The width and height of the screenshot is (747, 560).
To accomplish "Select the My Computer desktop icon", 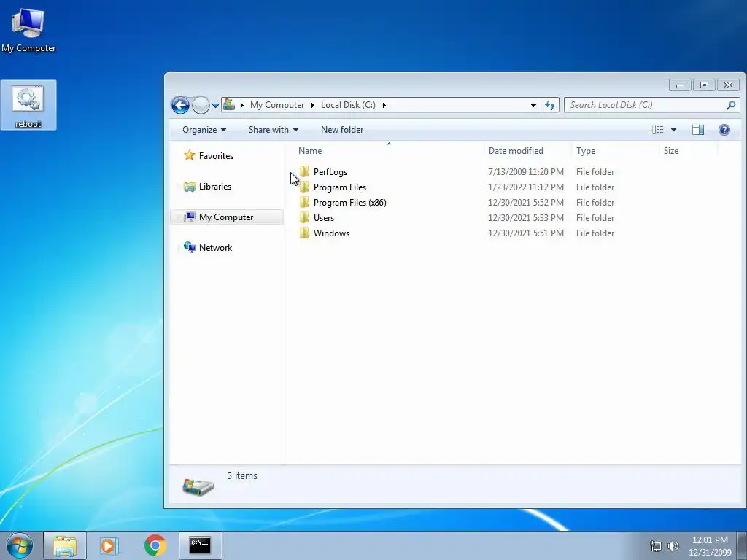I will (28, 29).
